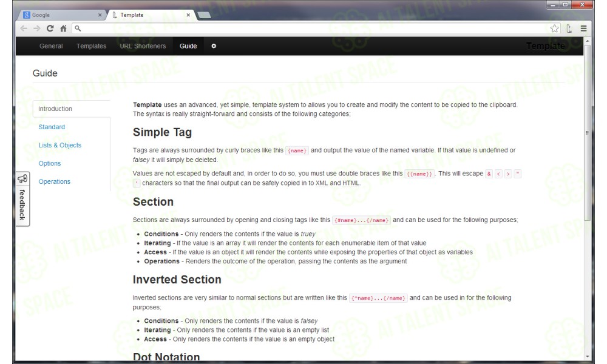Go to the Standard guide section
Screen dimensions: 607x364
52,127
